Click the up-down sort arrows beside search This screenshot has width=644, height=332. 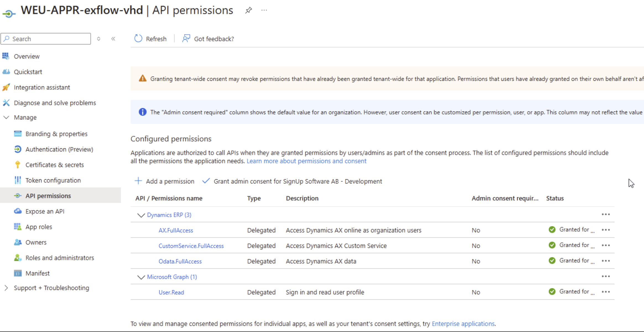point(98,39)
